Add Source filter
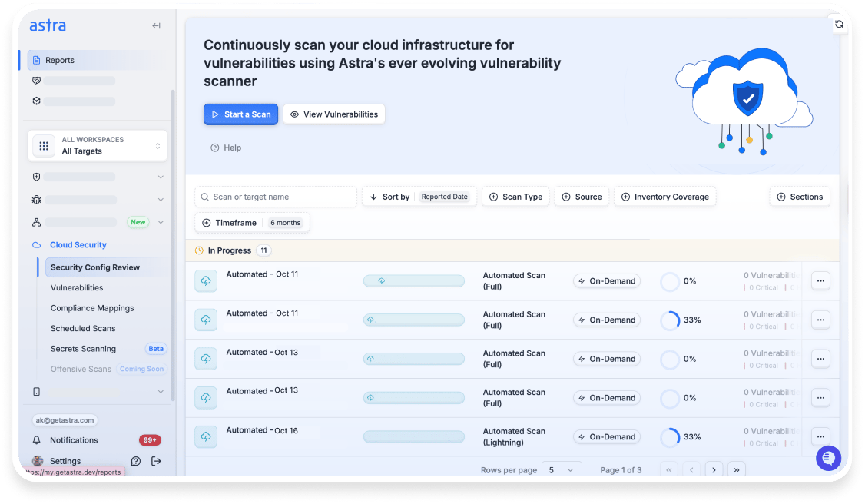The width and height of the screenshot is (865, 504). pyautogui.click(x=582, y=197)
